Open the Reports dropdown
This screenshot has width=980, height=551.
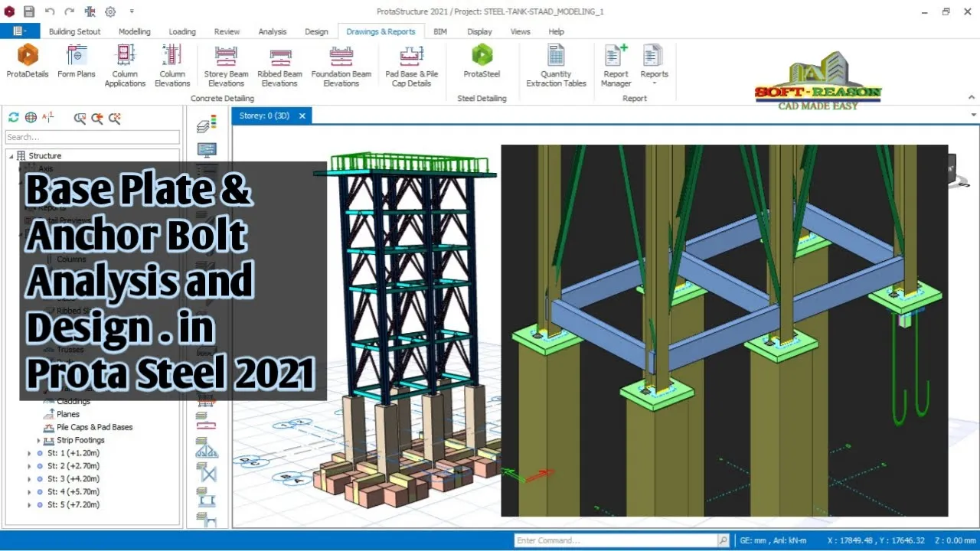pyautogui.click(x=655, y=64)
